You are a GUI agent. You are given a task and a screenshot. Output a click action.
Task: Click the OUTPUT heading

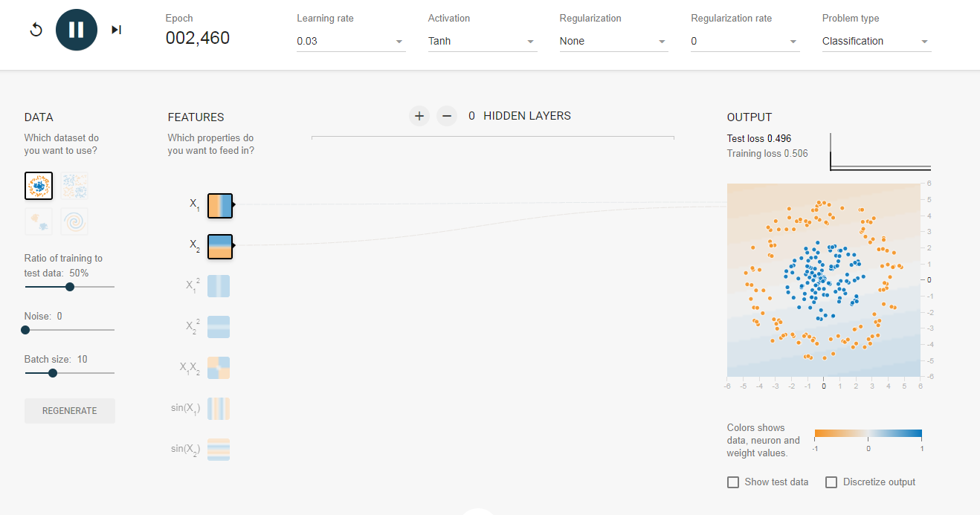(x=749, y=117)
